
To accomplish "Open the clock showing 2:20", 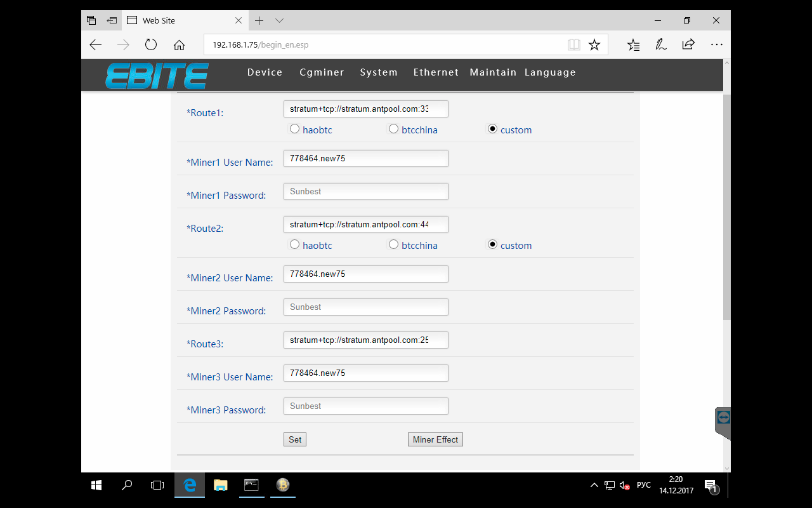I will pos(676,485).
